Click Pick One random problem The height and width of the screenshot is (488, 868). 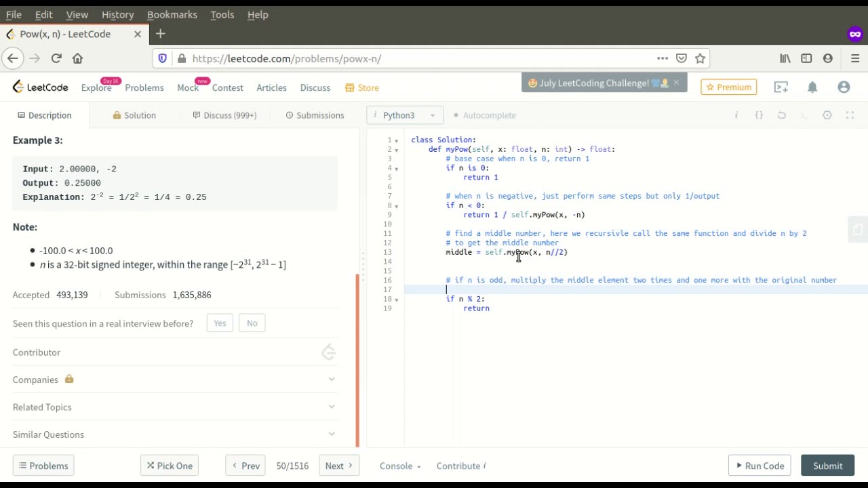coord(170,466)
